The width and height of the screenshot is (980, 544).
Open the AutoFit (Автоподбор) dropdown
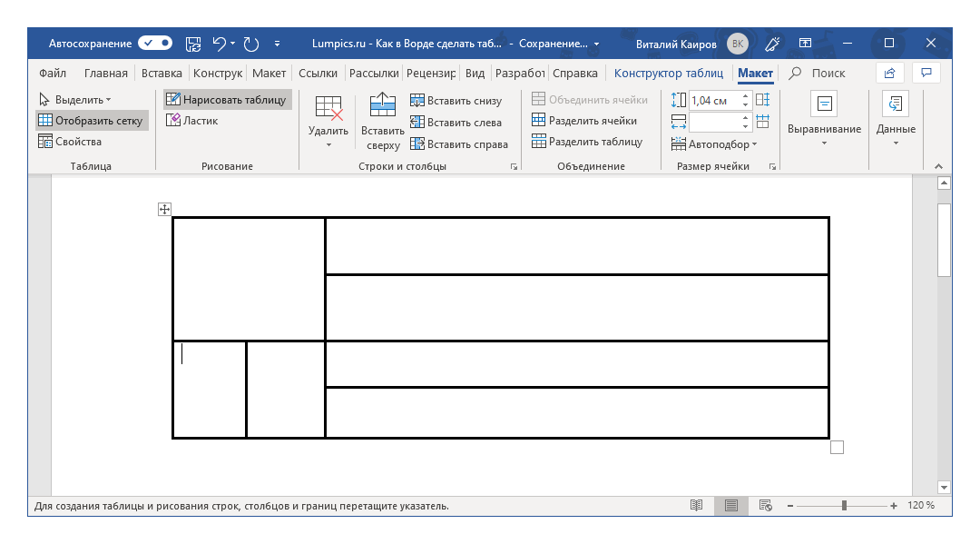point(714,143)
